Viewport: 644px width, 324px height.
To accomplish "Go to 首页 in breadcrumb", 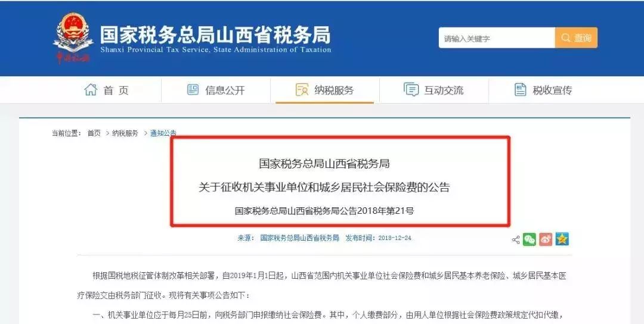I will pyautogui.click(x=94, y=133).
